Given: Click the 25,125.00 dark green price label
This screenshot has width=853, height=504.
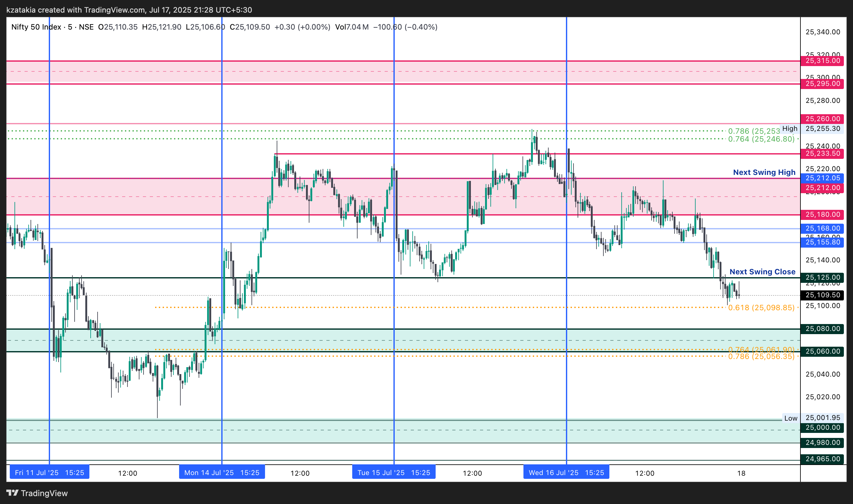Looking at the screenshot, I should tap(822, 277).
